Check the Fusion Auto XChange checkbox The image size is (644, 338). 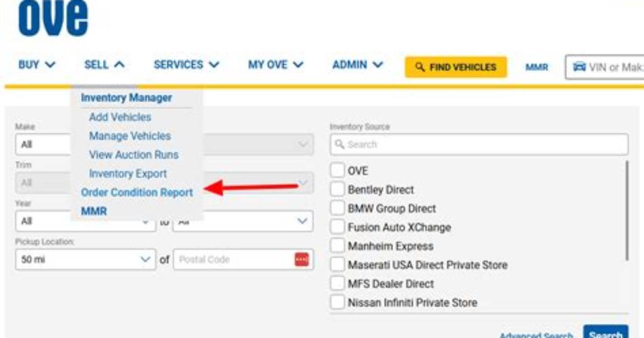point(337,227)
